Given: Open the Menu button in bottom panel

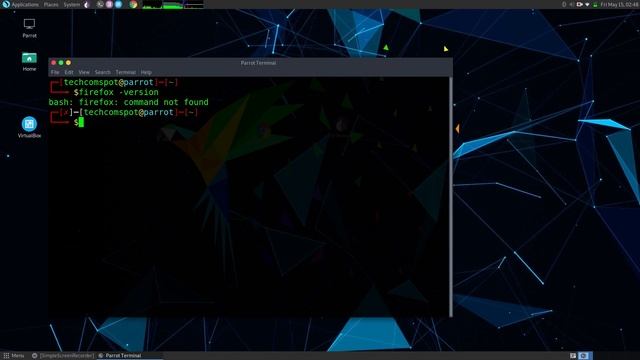Looking at the screenshot, I should (13, 356).
